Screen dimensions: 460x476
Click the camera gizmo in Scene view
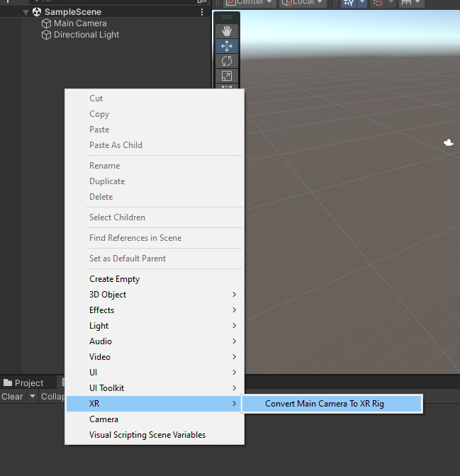[x=449, y=142]
